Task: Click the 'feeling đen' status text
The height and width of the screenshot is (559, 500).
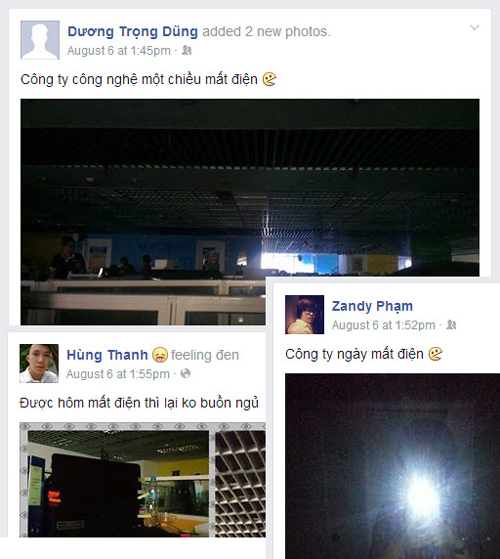Action: point(205,355)
